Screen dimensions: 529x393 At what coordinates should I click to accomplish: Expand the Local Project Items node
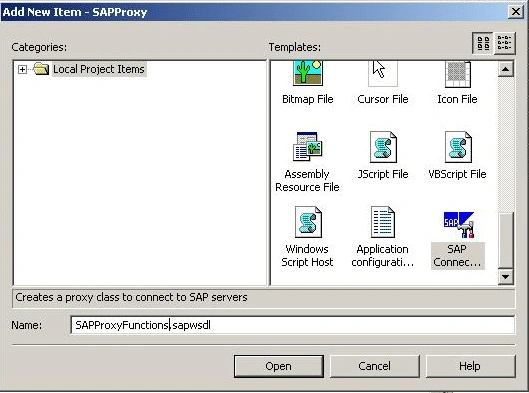(x=22, y=69)
